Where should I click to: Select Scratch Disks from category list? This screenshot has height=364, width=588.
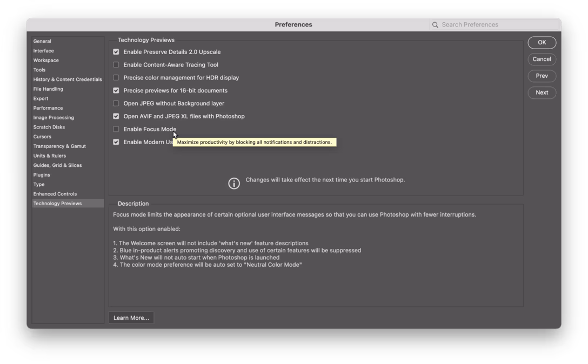(49, 127)
